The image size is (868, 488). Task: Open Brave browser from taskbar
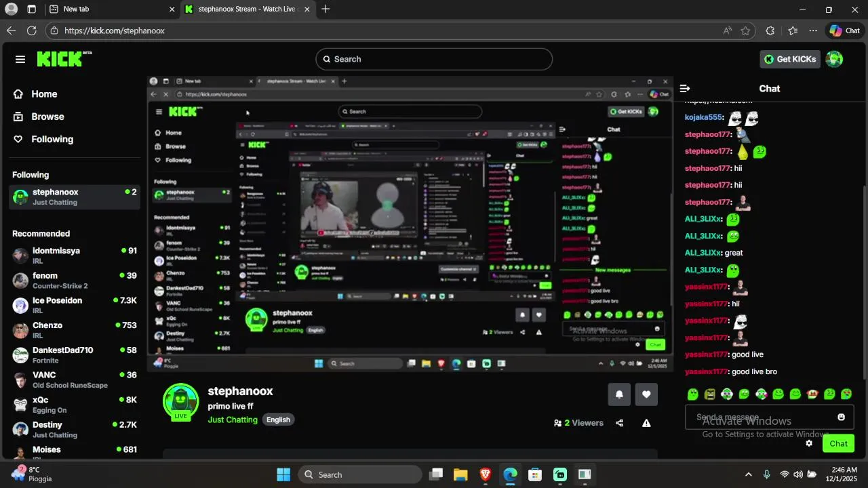pyautogui.click(x=486, y=474)
